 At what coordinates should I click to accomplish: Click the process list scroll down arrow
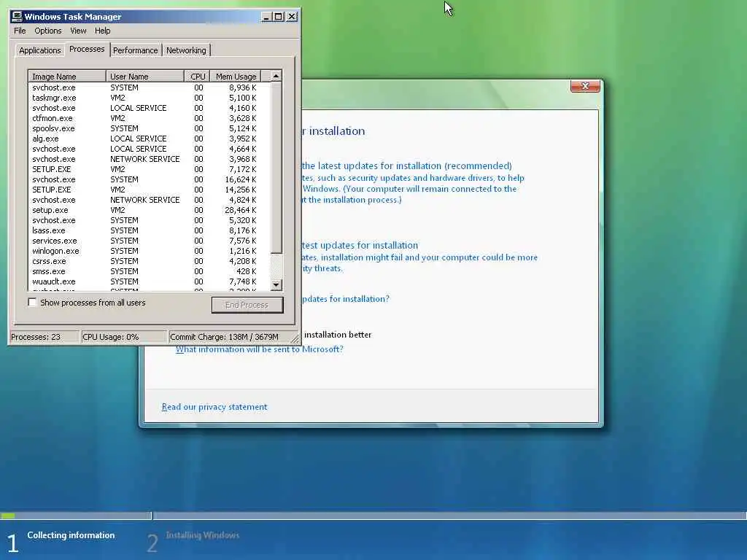(x=276, y=285)
